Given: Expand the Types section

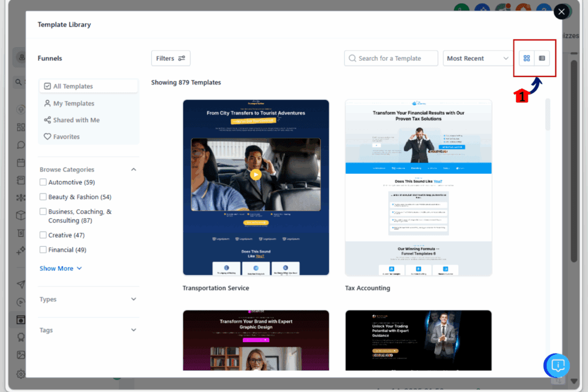Looking at the screenshot, I should (133, 299).
